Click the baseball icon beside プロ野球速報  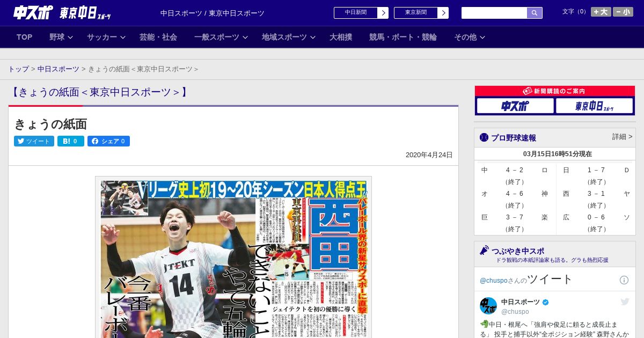point(484,138)
